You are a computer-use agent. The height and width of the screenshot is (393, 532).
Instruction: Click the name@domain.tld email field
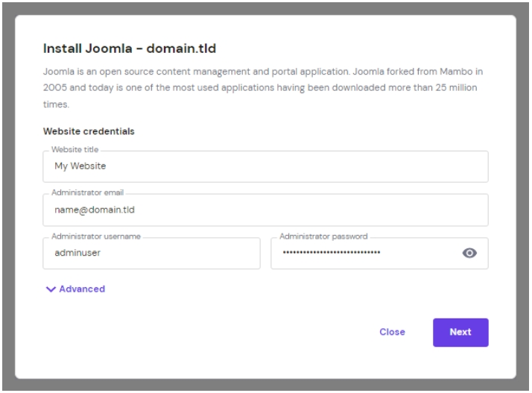point(265,210)
